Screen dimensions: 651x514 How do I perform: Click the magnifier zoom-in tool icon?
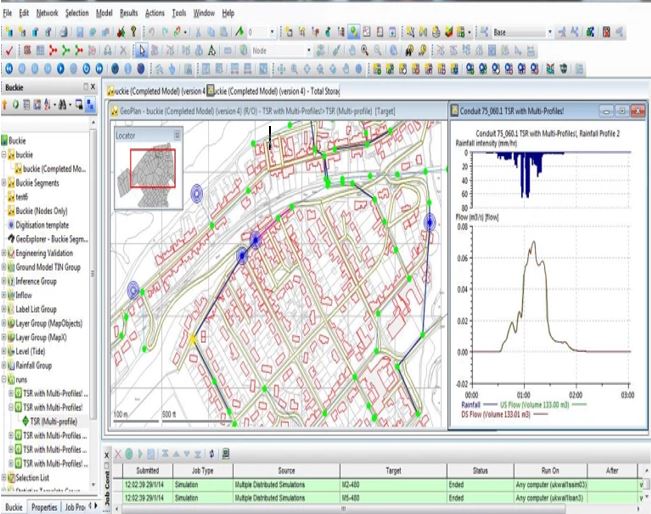tap(365, 51)
